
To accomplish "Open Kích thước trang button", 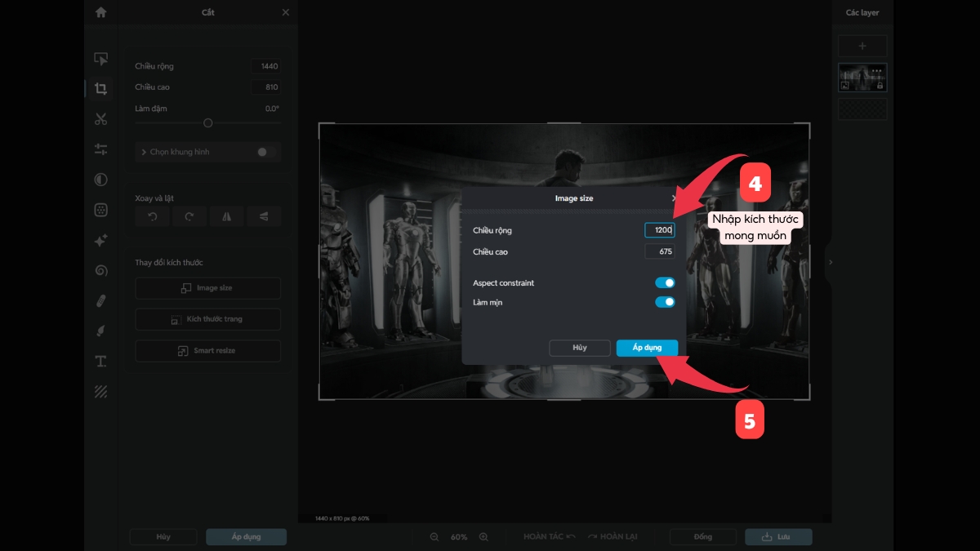I will 207,319.
